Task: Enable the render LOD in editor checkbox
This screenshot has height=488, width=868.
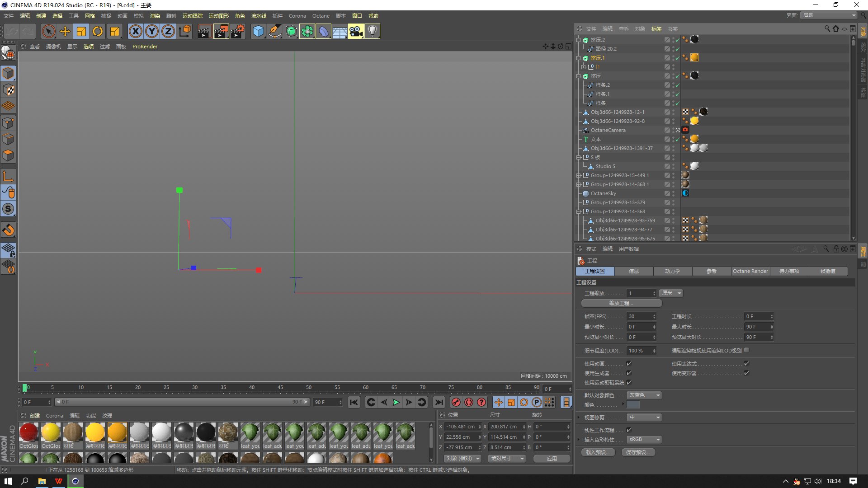Action: point(746,350)
